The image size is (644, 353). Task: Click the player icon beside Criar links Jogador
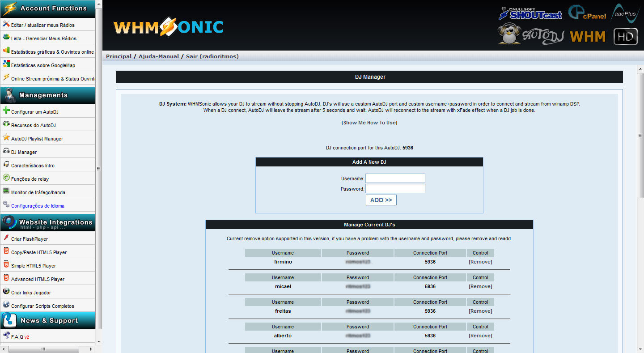pyautogui.click(x=6, y=291)
